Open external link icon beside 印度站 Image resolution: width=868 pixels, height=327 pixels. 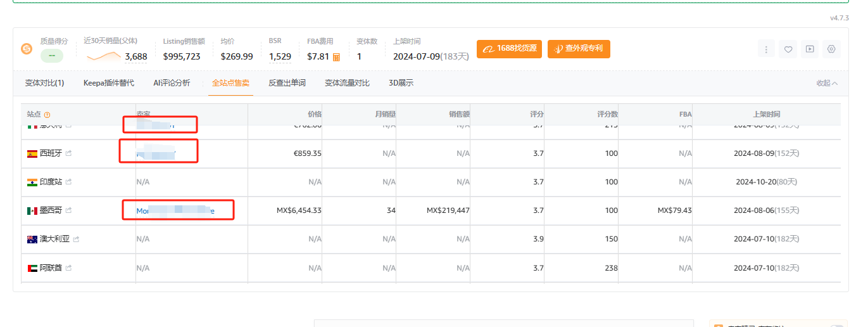(68, 182)
